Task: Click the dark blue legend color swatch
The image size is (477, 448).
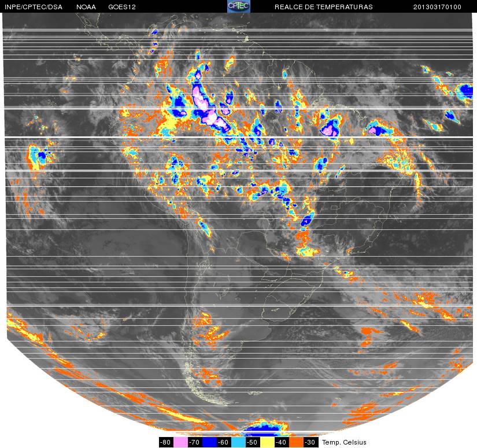Action: [x=210, y=442]
